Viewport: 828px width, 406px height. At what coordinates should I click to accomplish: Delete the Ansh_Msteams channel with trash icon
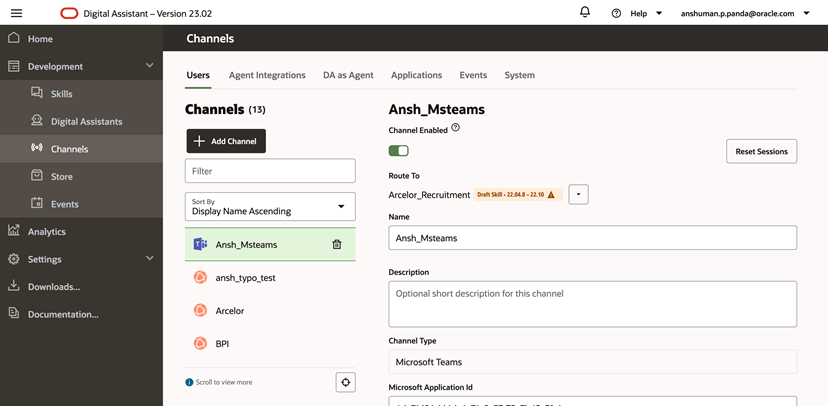[337, 244]
